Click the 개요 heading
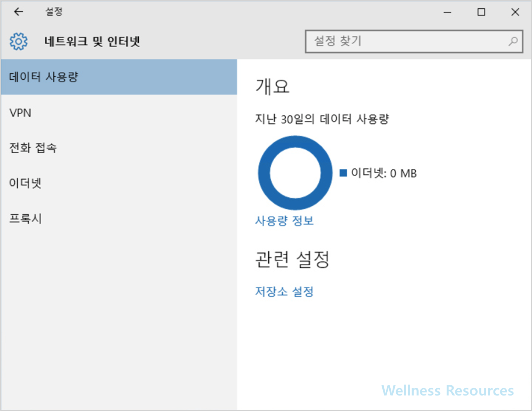This screenshot has height=411, width=532. coord(272,86)
